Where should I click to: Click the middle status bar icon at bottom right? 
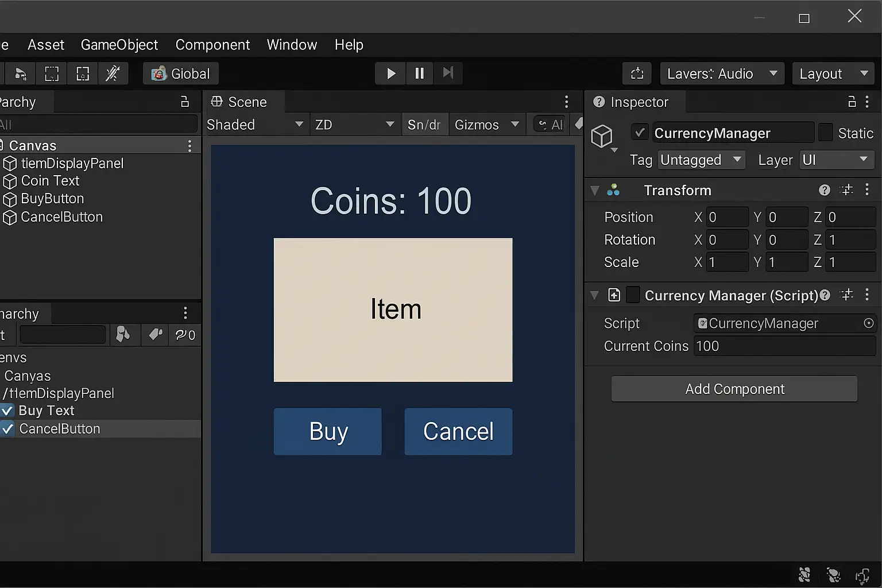[x=833, y=574]
